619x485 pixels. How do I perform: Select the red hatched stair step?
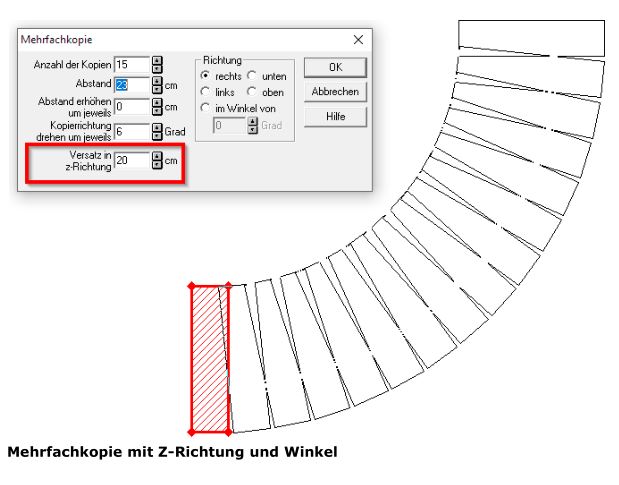[x=210, y=359]
